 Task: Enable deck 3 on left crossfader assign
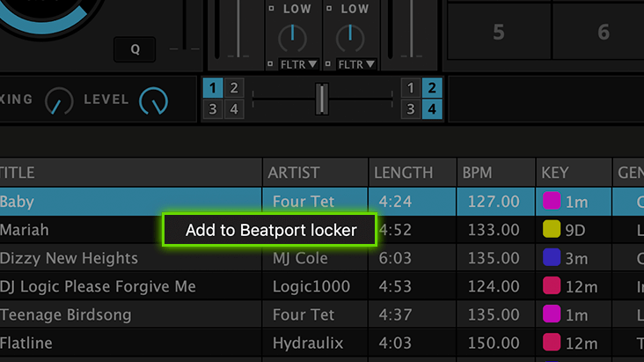pyautogui.click(x=212, y=109)
